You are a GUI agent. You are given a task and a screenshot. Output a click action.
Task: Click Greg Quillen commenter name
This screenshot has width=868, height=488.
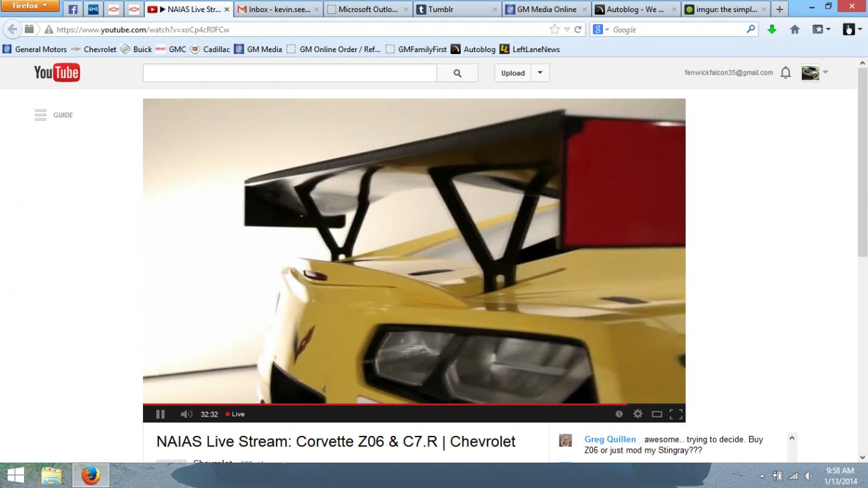(x=610, y=439)
